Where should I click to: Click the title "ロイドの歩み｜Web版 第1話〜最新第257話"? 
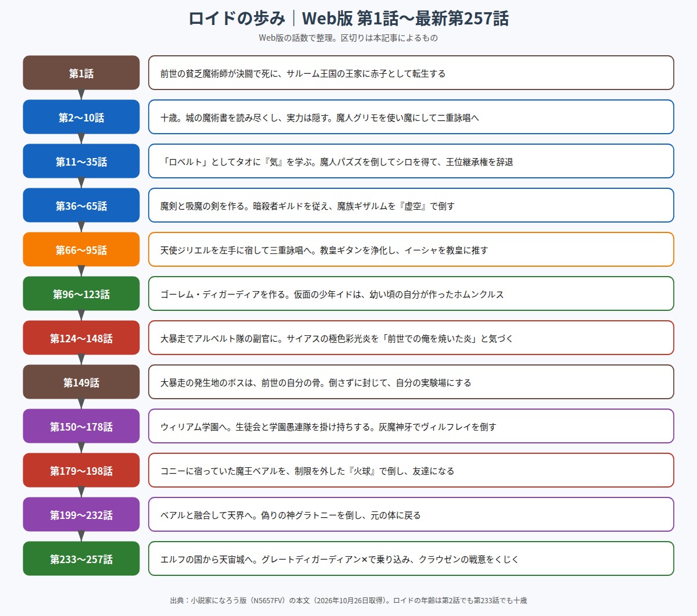(348, 19)
